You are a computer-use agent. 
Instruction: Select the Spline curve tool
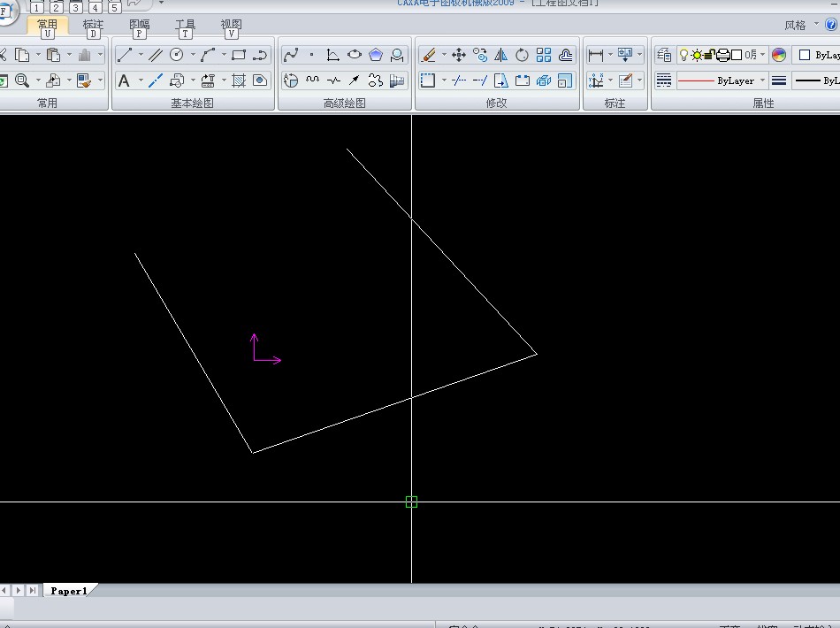pos(290,55)
